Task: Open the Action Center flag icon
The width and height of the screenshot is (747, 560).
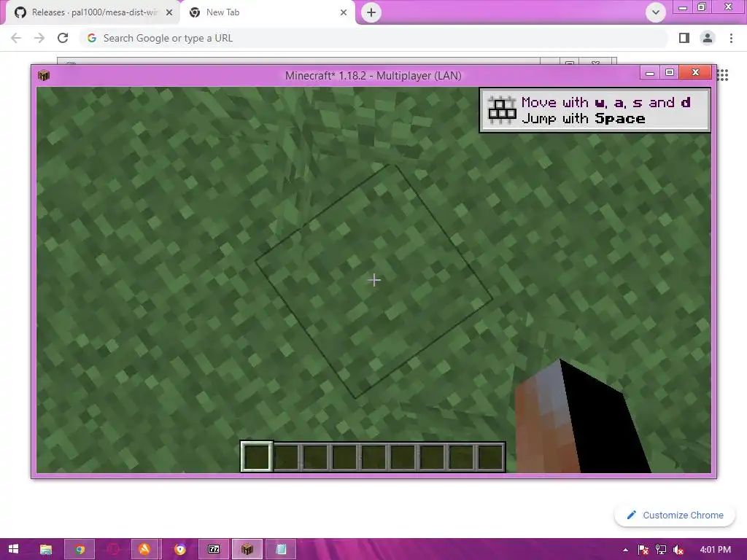Action: pyautogui.click(x=643, y=550)
